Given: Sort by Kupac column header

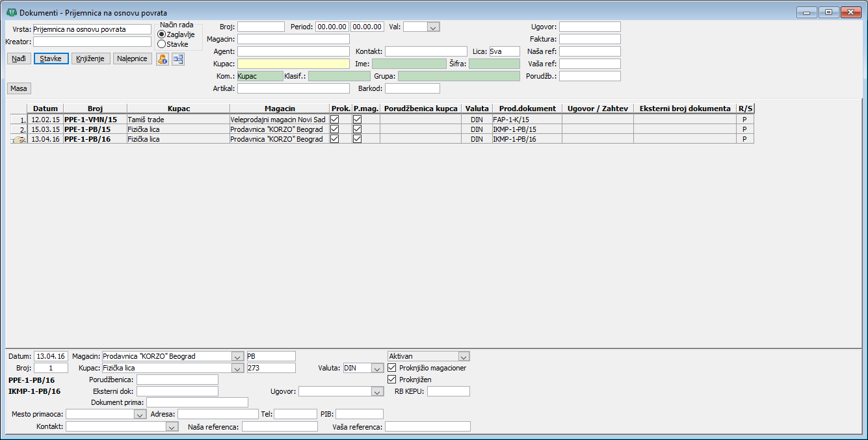Looking at the screenshot, I should click(178, 109).
